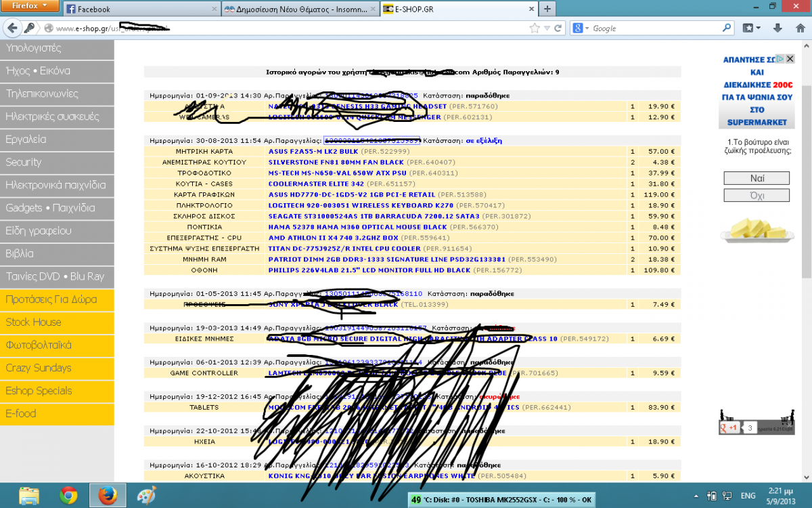Go to Firefox home page icon
Screen dimensions: 812x508
pos(799,28)
